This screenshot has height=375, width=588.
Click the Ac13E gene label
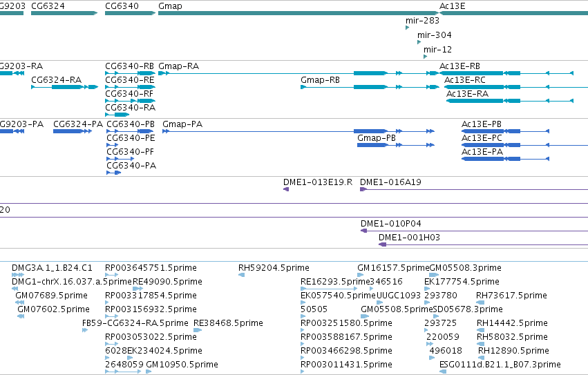click(x=453, y=6)
